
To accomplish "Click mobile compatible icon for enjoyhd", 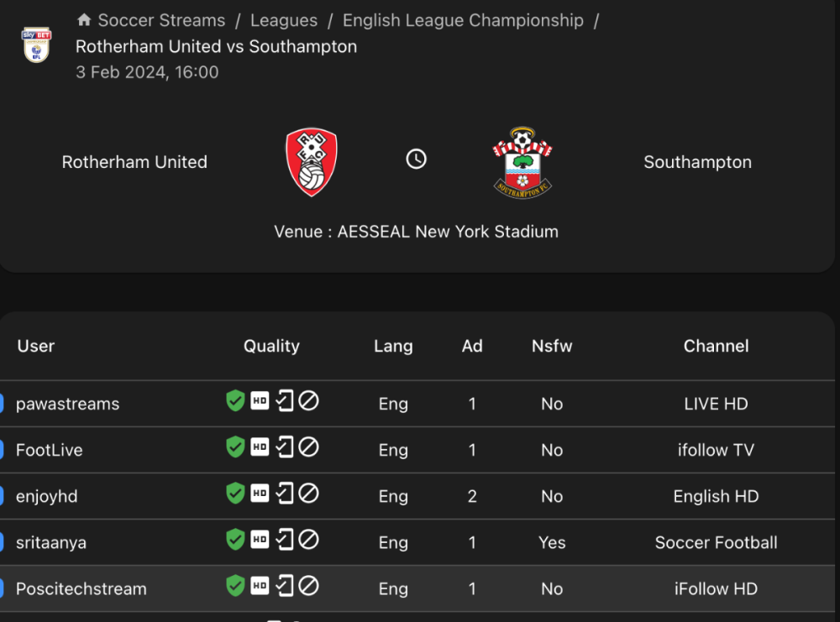I will [286, 494].
